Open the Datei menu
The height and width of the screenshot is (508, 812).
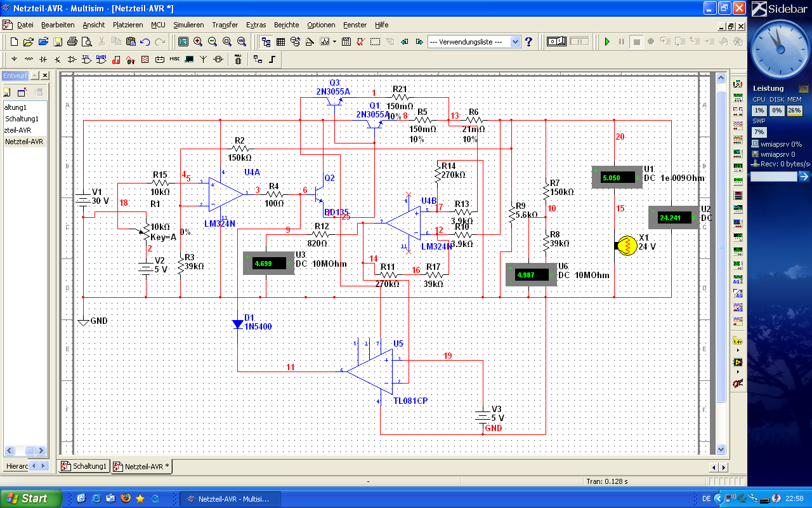click(x=25, y=25)
